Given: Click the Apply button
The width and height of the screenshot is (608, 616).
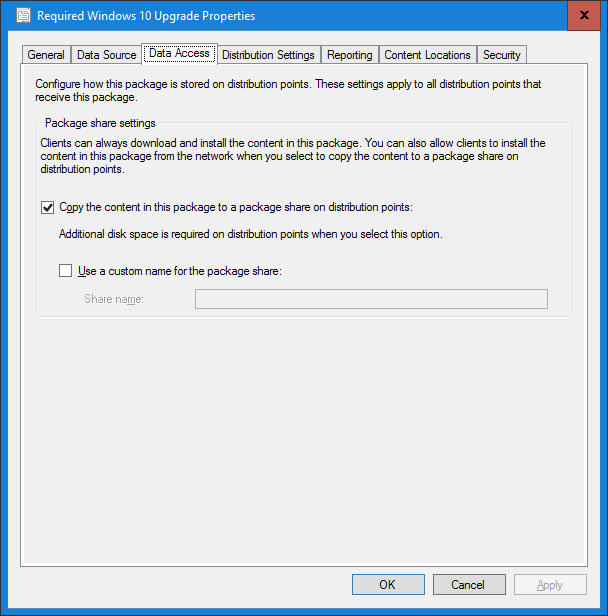Looking at the screenshot, I should click(x=550, y=585).
